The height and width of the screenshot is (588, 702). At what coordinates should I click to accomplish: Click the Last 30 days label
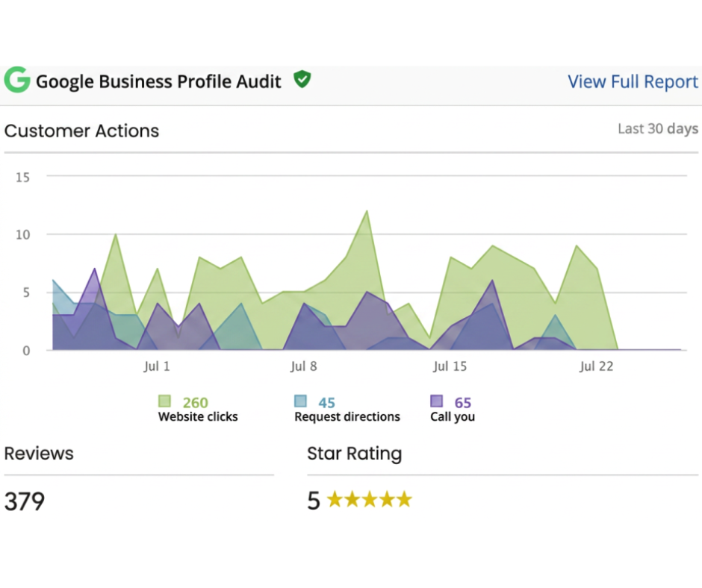pos(658,129)
